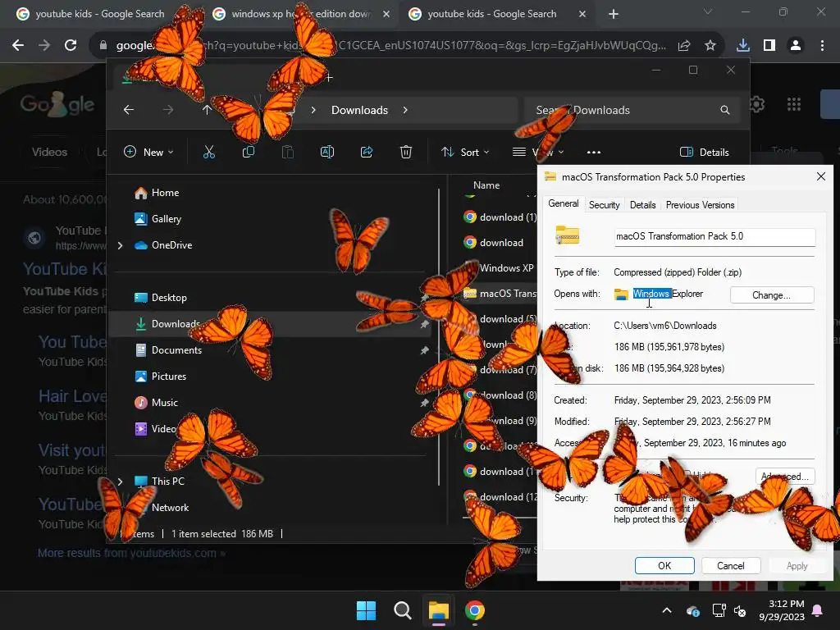Image resolution: width=840 pixels, height=630 pixels.
Task: Open Chrome downloads icon
Action: coord(743,46)
